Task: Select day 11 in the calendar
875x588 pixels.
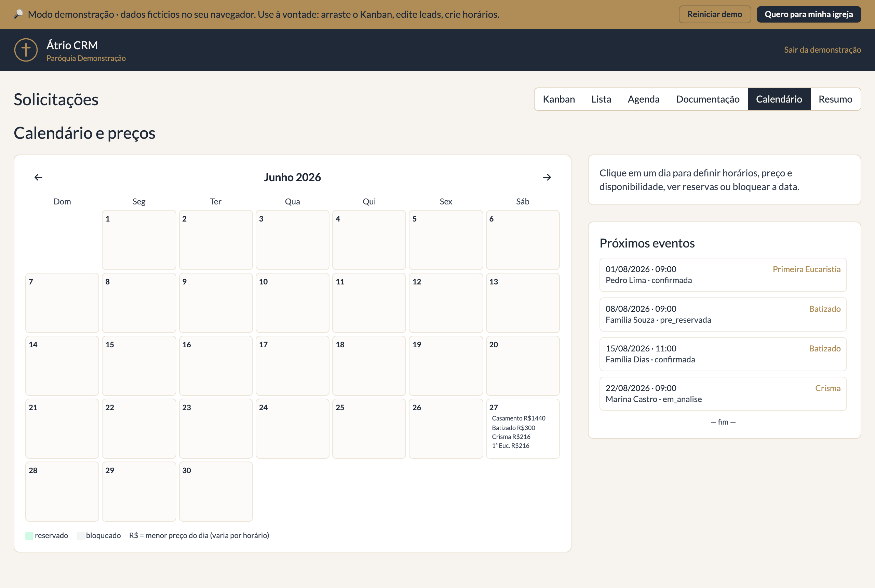Action: pos(369,303)
